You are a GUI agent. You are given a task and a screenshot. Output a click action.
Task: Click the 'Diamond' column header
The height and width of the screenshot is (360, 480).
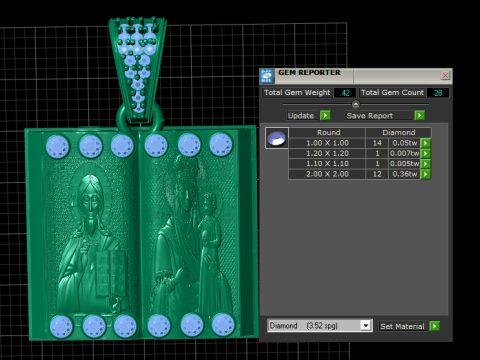pyautogui.click(x=398, y=132)
